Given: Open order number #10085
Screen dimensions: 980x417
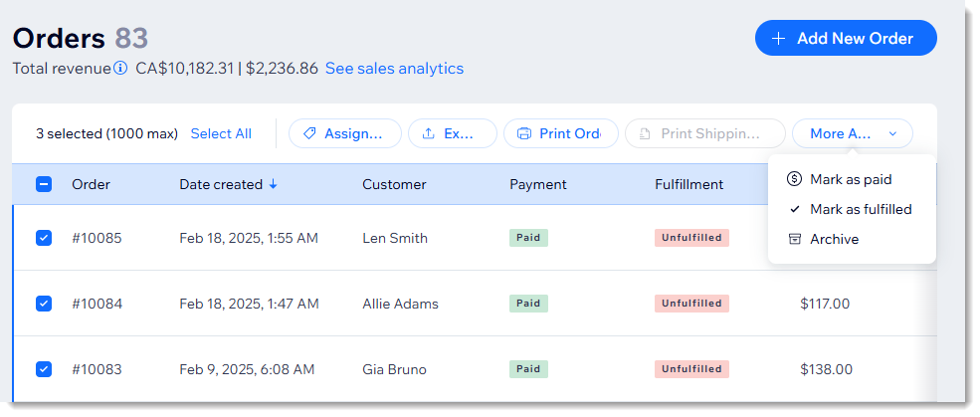Looking at the screenshot, I should click(x=97, y=238).
